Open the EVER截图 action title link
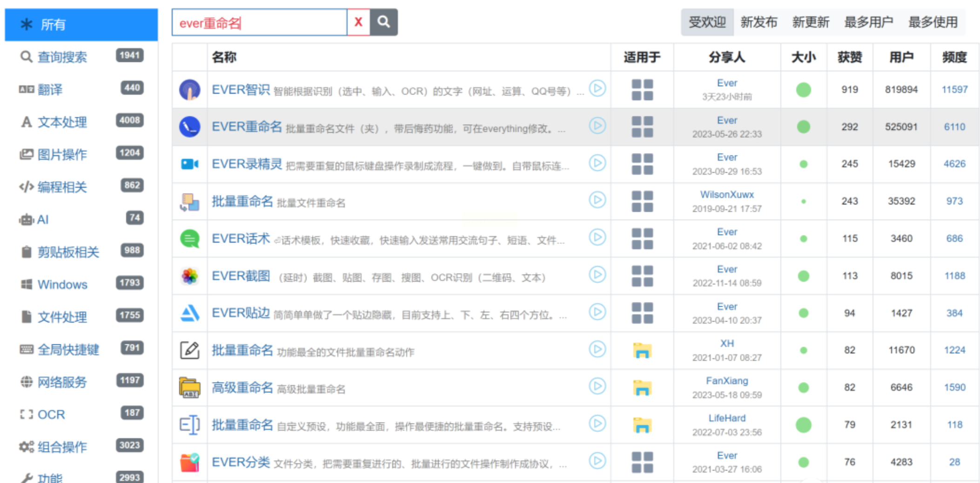Image resolution: width=980 pixels, height=483 pixels. (x=241, y=276)
